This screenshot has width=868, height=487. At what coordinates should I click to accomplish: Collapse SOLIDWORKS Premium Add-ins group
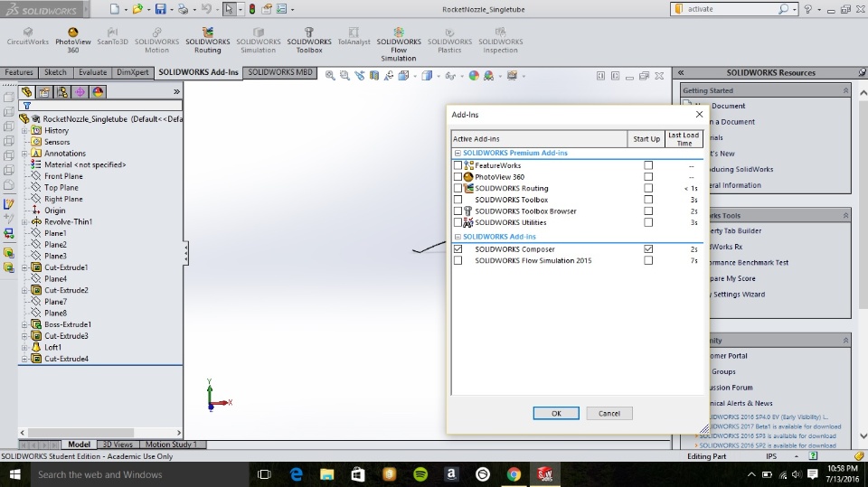click(x=458, y=154)
